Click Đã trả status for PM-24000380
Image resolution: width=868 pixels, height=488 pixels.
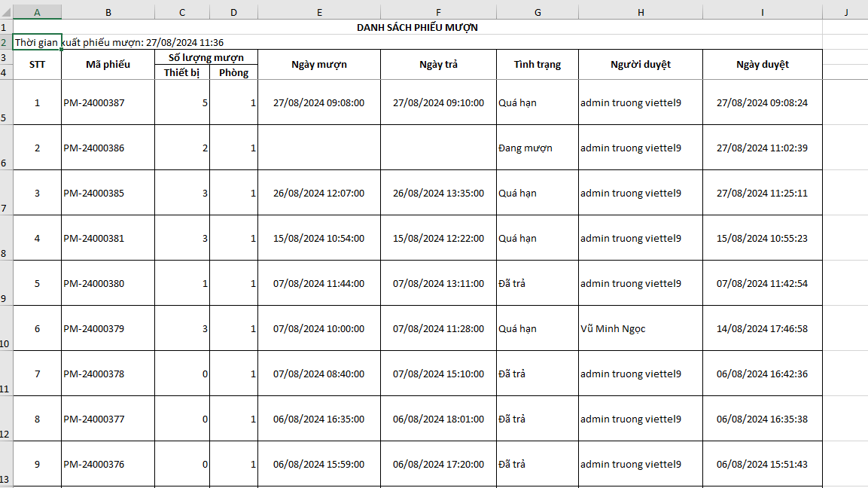538,283
